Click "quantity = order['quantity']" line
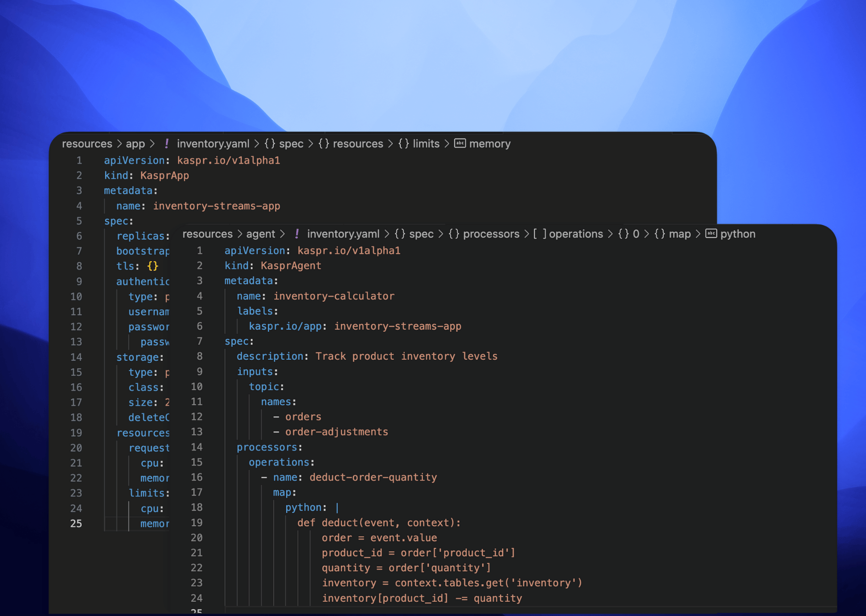Screen dimensions: 866x616 pos(406,568)
